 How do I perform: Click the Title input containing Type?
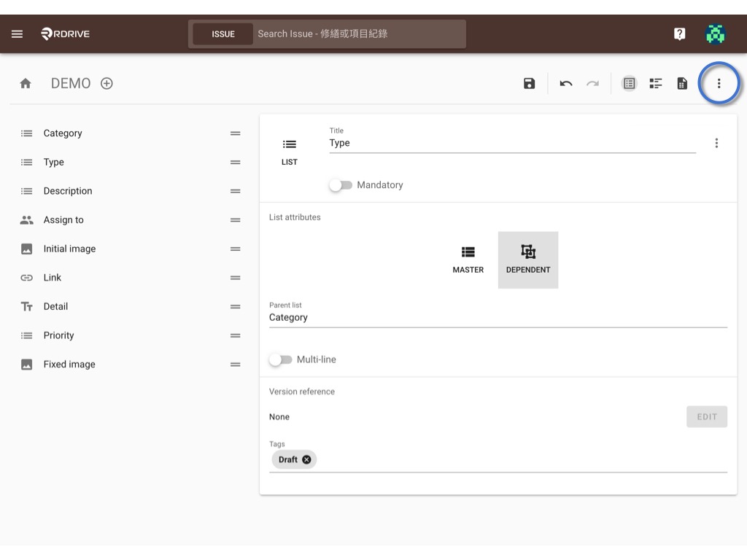[512, 143]
